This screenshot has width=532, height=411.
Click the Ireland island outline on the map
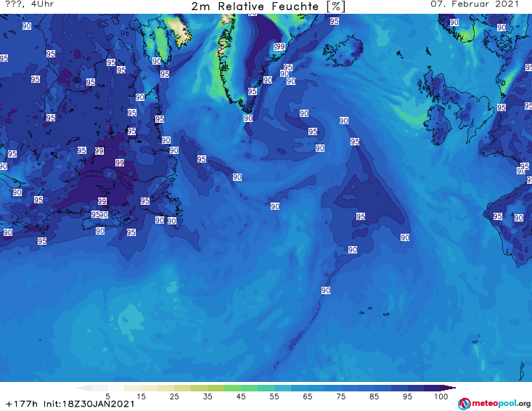(438, 124)
